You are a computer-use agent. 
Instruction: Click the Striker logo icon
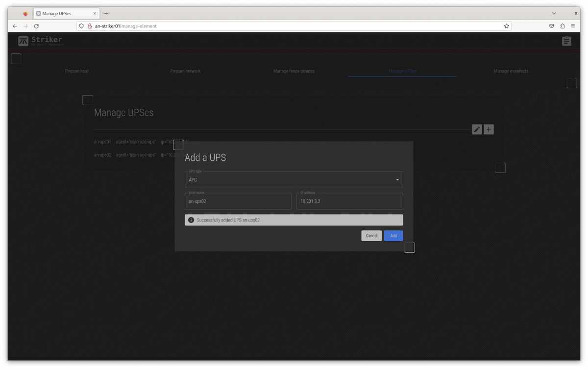coord(23,41)
